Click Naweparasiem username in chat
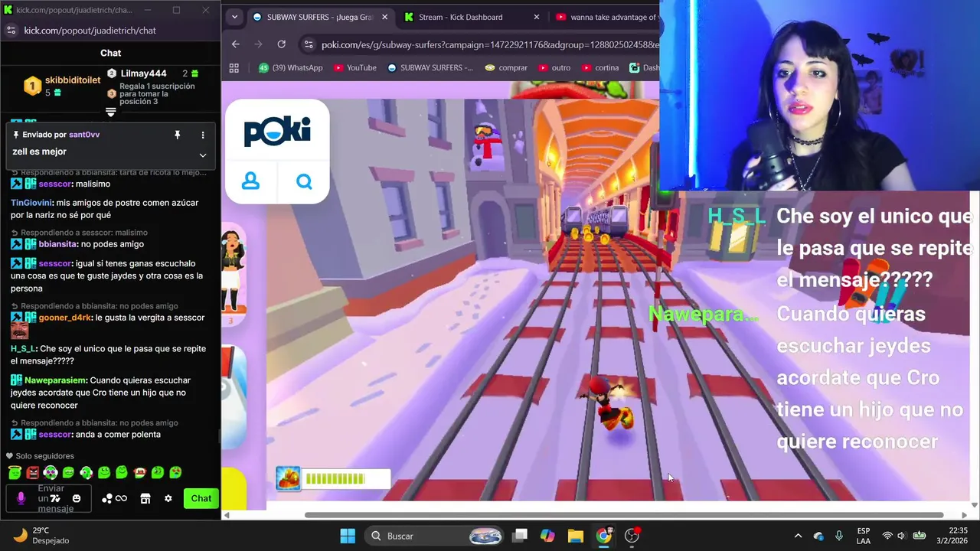Viewport: 980px width, 551px height. 55,380
